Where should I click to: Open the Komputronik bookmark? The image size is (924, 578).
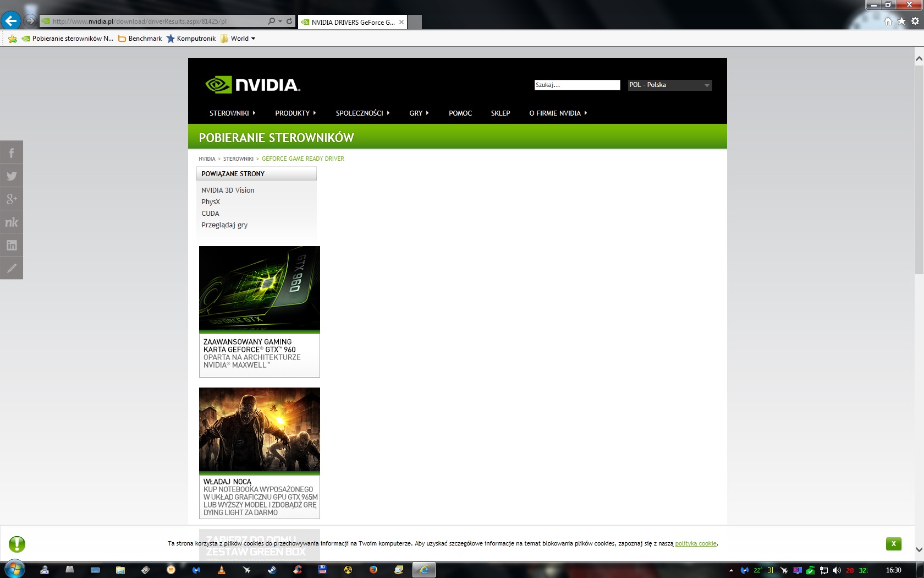click(x=191, y=39)
